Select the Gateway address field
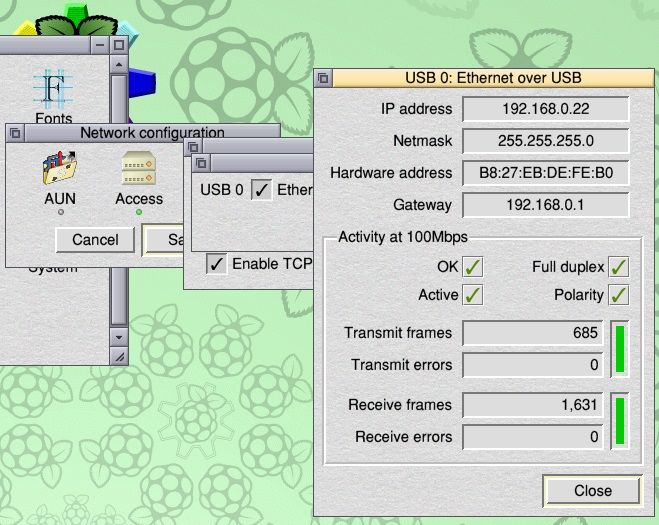The image size is (659, 525). point(545,205)
